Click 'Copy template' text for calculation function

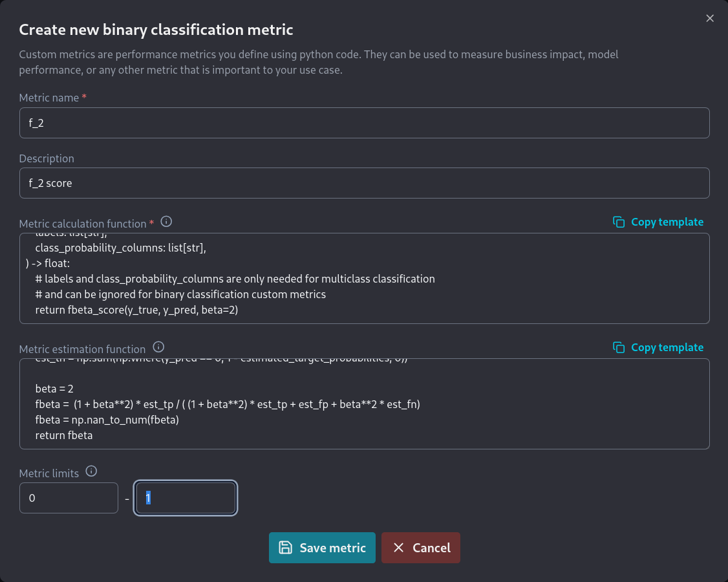(x=667, y=222)
